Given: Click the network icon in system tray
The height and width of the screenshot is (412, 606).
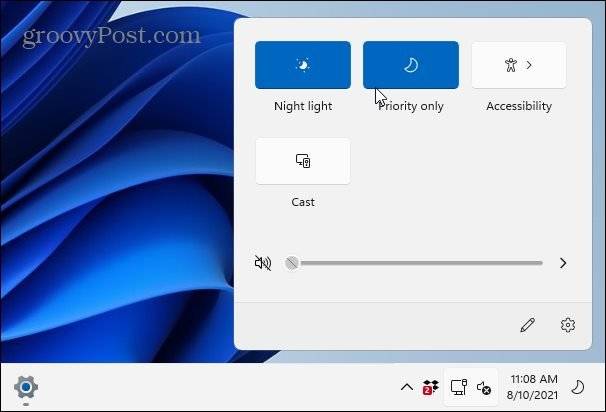Looking at the screenshot, I should [459, 387].
